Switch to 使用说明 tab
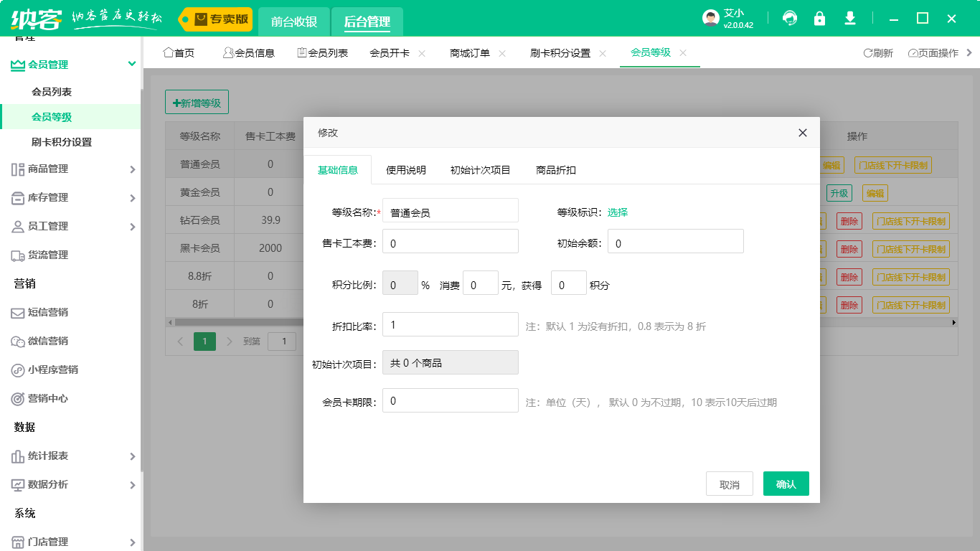Image resolution: width=980 pixels, height=551 pixels. click(406, 170)
